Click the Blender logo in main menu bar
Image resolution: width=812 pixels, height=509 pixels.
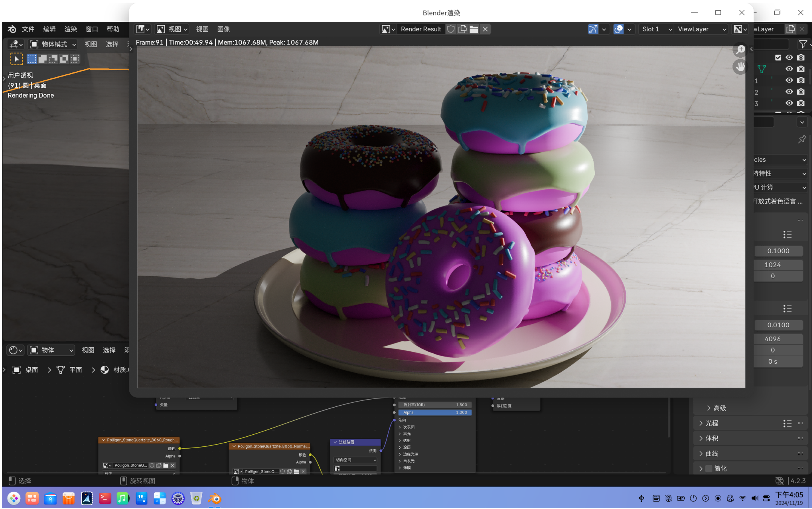pos(12,29)
